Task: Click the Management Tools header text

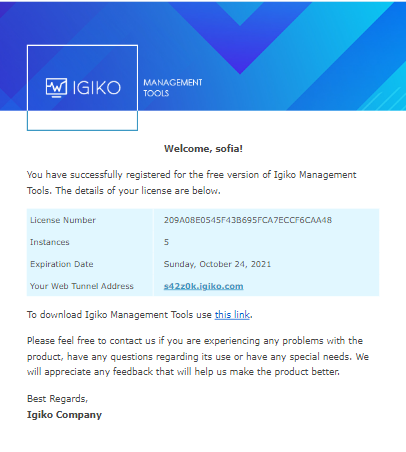Action: (173, 88)
